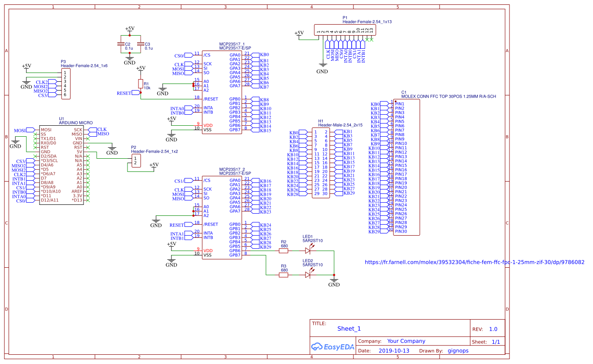
Task: Click MOSI net flag on Arduino MOSI pin
Action: (x=24, y=130)
